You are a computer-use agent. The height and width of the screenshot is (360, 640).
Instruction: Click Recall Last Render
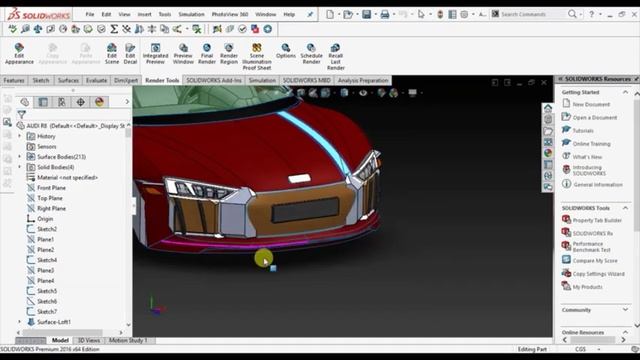336,56
